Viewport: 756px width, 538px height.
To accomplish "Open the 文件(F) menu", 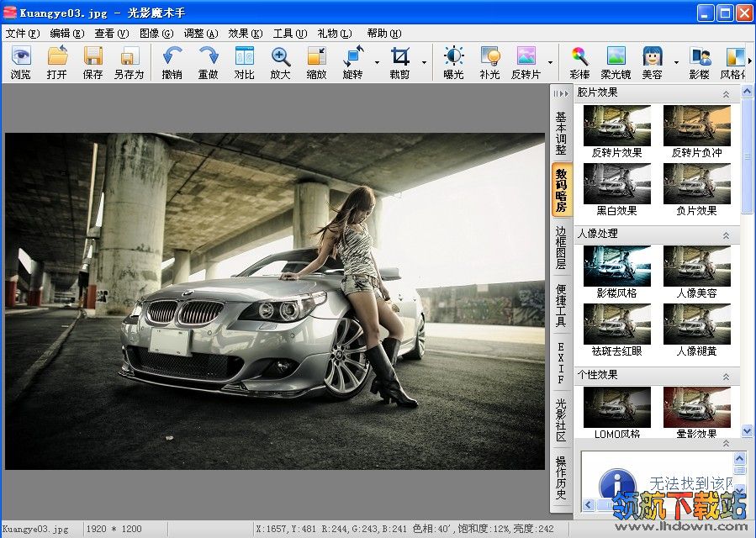I will pyautogui.click(x=23, y=34).
